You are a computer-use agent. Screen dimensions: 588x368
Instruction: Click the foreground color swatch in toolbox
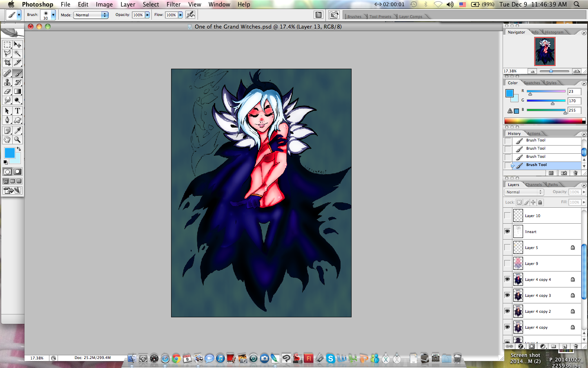pyautogui.click(x=9, y=153)
